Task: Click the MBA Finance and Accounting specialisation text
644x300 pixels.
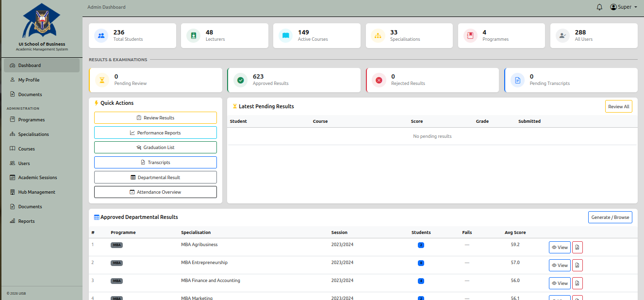Action: pos(211,281)
